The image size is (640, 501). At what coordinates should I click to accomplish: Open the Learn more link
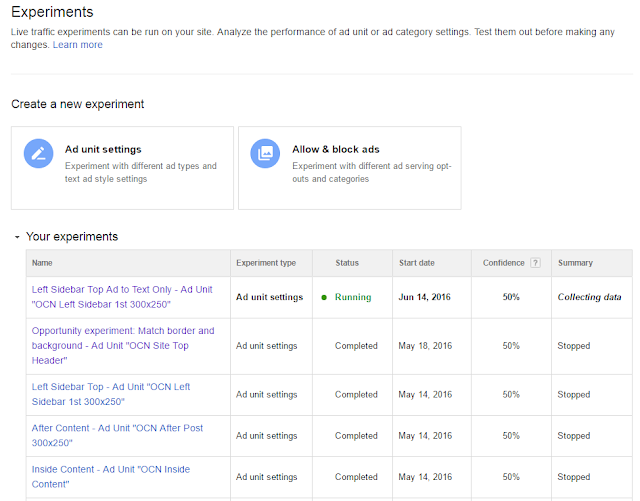click(77, 45)
